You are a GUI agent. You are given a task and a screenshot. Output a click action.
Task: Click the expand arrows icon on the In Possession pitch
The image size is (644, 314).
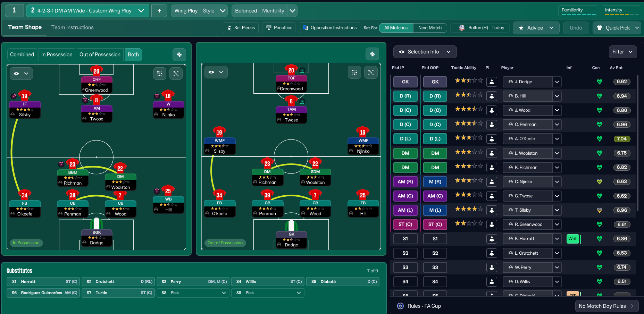(x=176, y=73)
